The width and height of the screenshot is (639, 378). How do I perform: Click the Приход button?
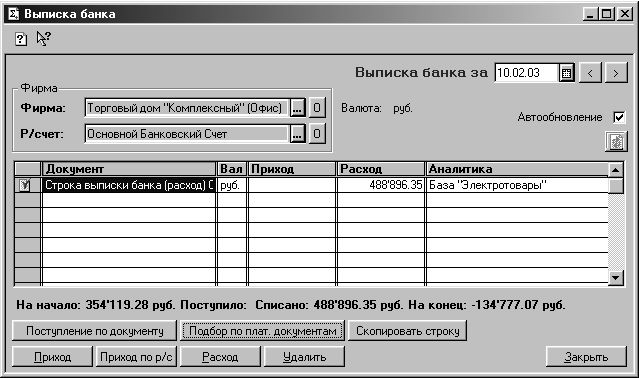pos(53,357)
